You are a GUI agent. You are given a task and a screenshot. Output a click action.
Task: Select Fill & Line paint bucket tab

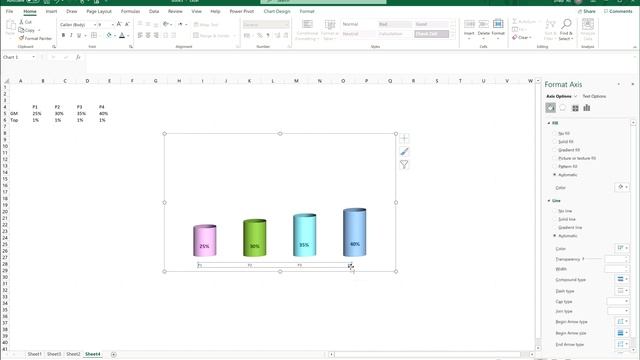(x=550, y=108)
